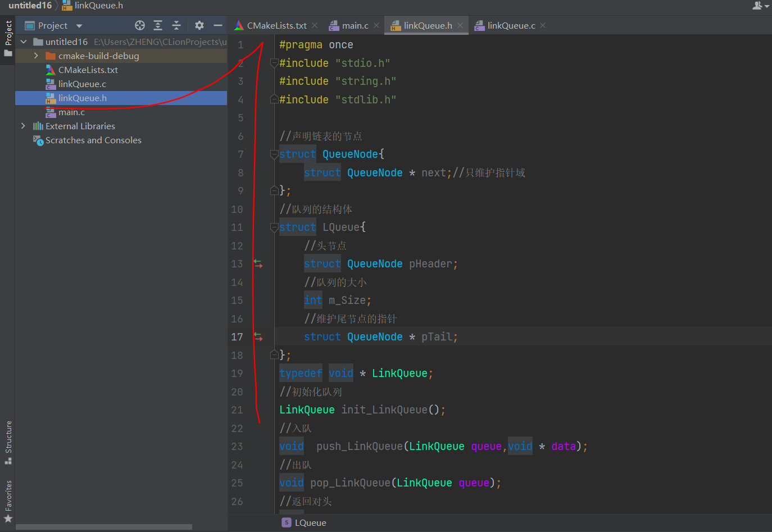Viewport: 772px width, 532px height.
Task: Click the Collapse All icon in Project toolbar
Action: coord(176,25)
